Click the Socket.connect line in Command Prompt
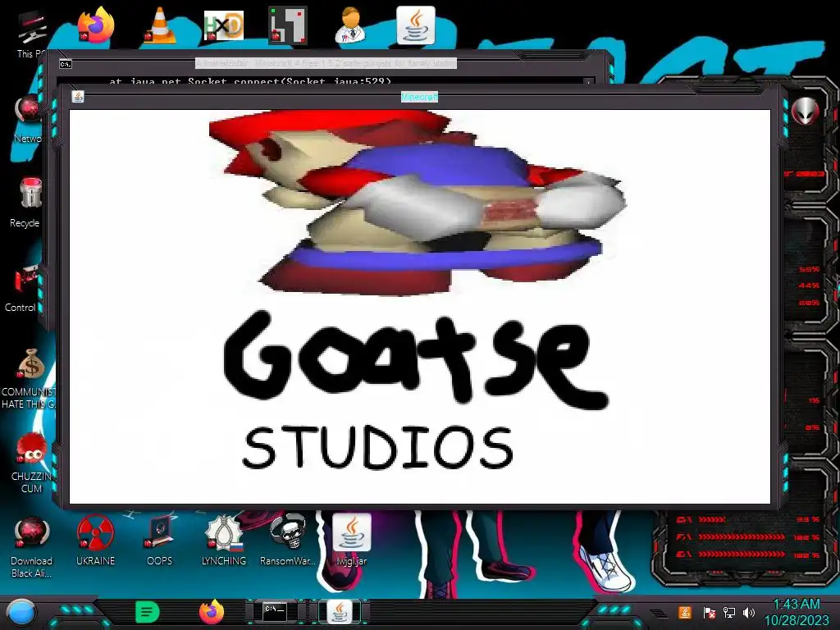Screen dimensions: 840x630 coord(250,81)
